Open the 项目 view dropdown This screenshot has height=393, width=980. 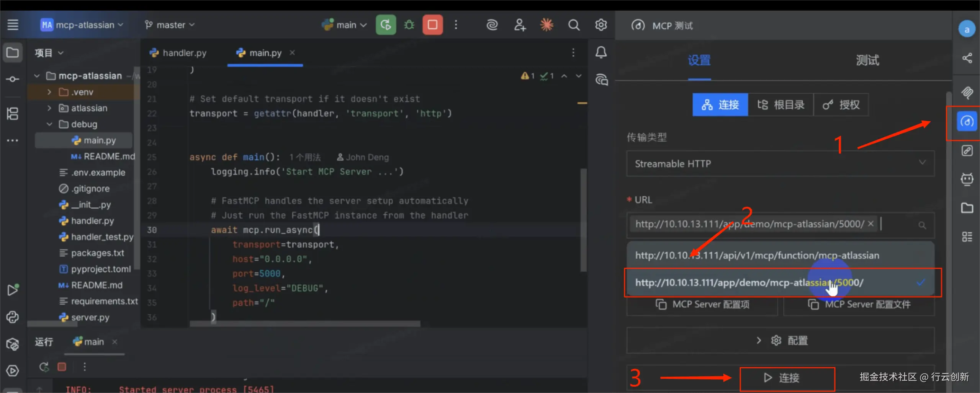click(x=49, y=52)
